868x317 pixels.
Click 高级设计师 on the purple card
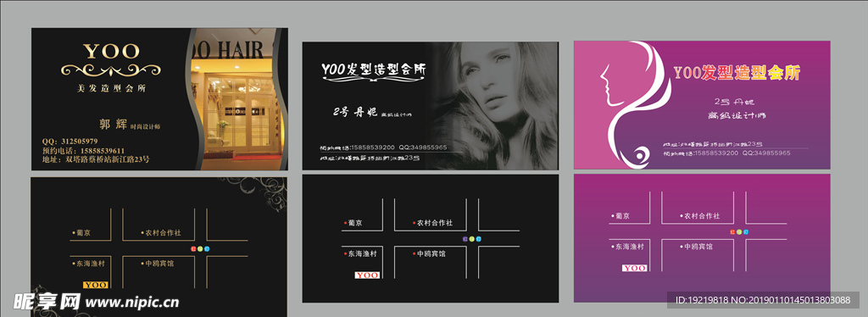[x=737, y=116]
